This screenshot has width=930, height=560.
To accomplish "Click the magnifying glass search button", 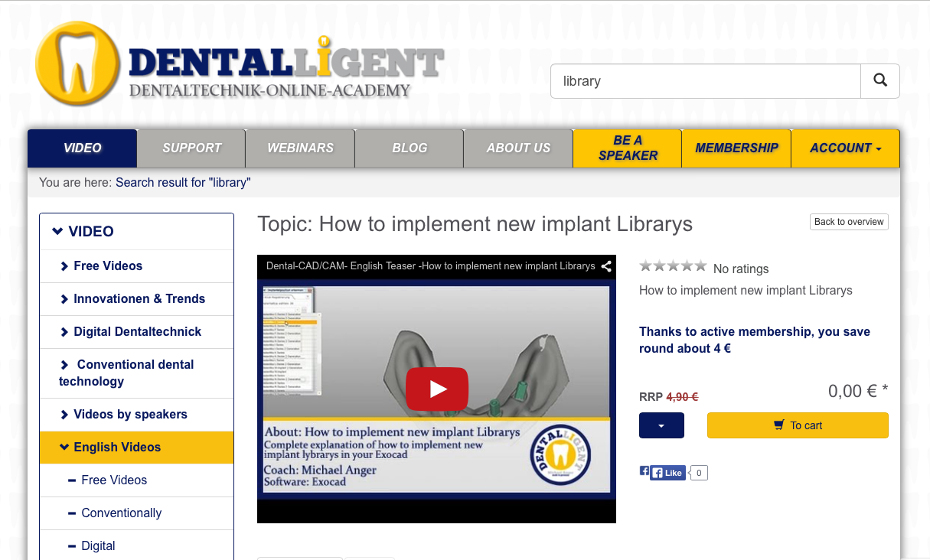I will [x=880, y=80].
